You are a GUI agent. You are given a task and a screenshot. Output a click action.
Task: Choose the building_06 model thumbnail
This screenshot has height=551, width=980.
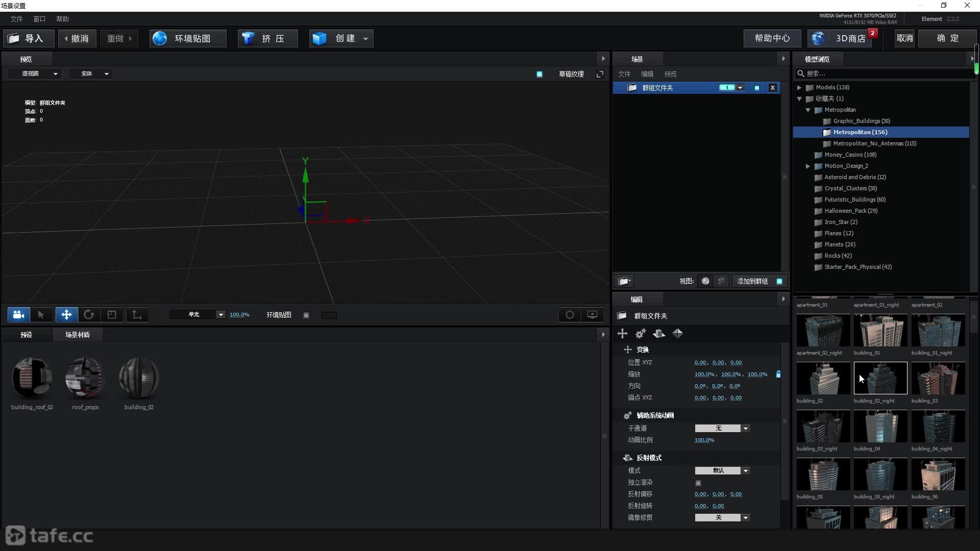point(938,474)
